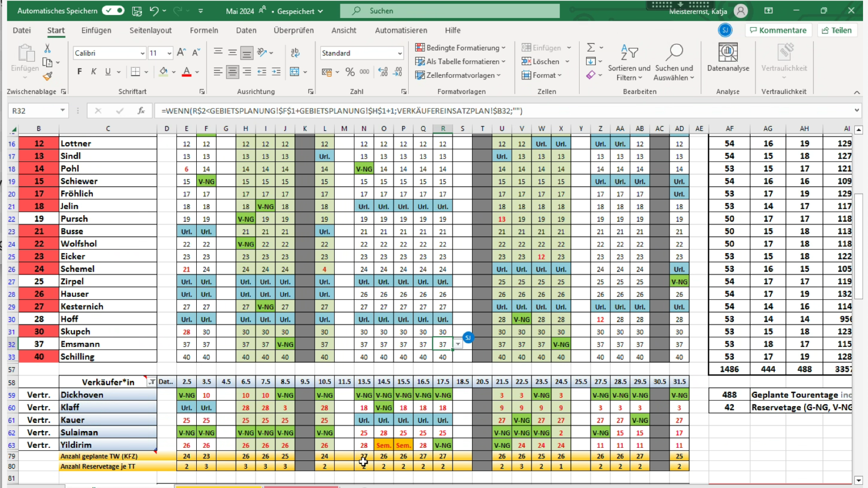Image resolution: width=868 pixels, height=488 pixels.
Task: Click the Teilen button
Action: 837,30
